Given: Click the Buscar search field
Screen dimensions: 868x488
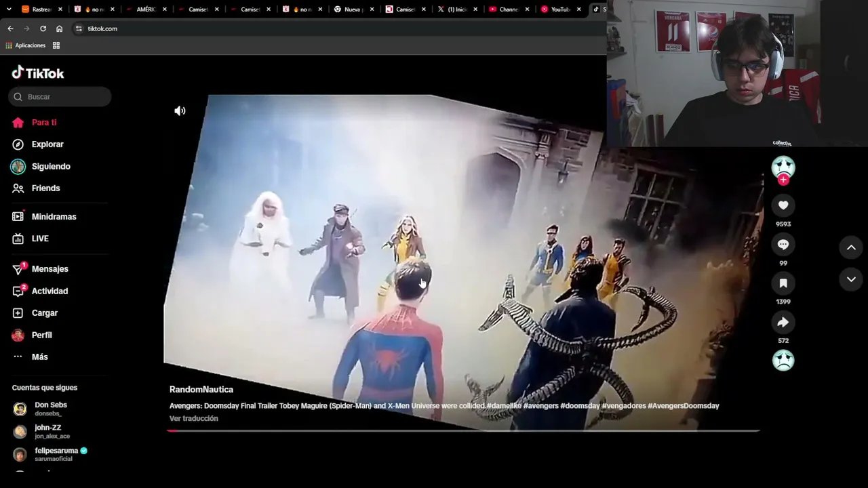Looking at the screenshot, I should [x=60, y=97].
